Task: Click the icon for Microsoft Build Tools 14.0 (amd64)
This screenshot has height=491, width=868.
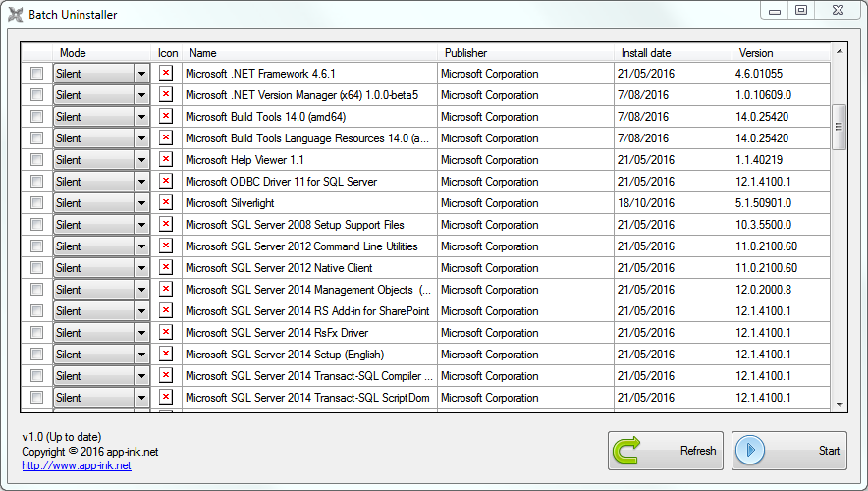Action: (166, 116)
